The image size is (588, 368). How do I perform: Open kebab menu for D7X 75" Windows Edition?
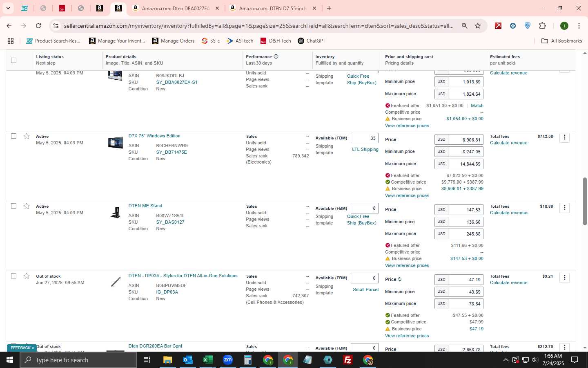pos(564,137)
